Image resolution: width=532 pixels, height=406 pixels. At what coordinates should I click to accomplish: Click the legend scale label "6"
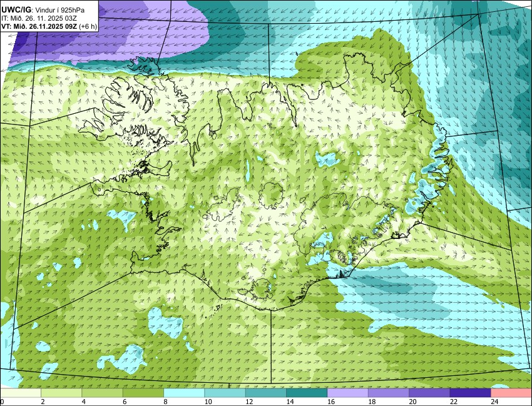[x=125, y=402]
